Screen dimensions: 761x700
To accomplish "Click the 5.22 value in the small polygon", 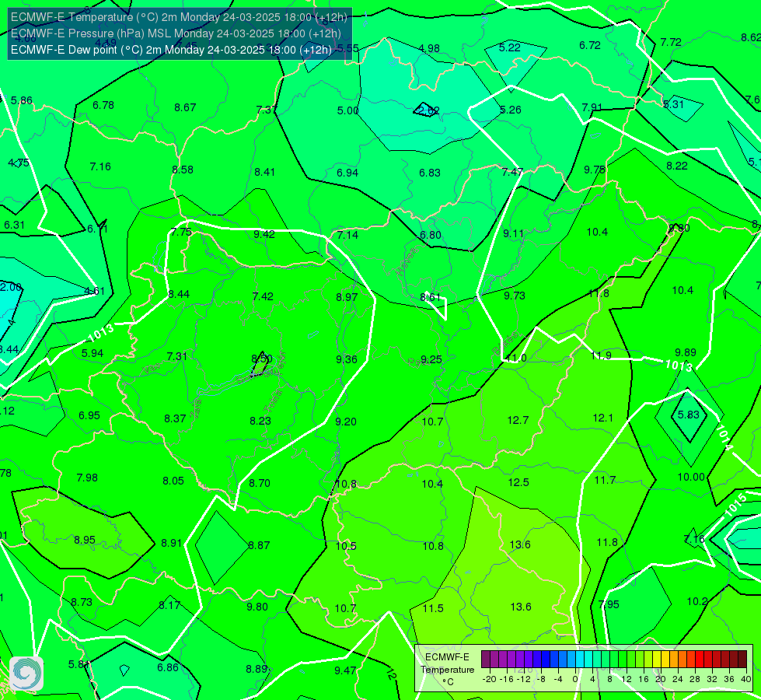I will (x=510, y=47).
